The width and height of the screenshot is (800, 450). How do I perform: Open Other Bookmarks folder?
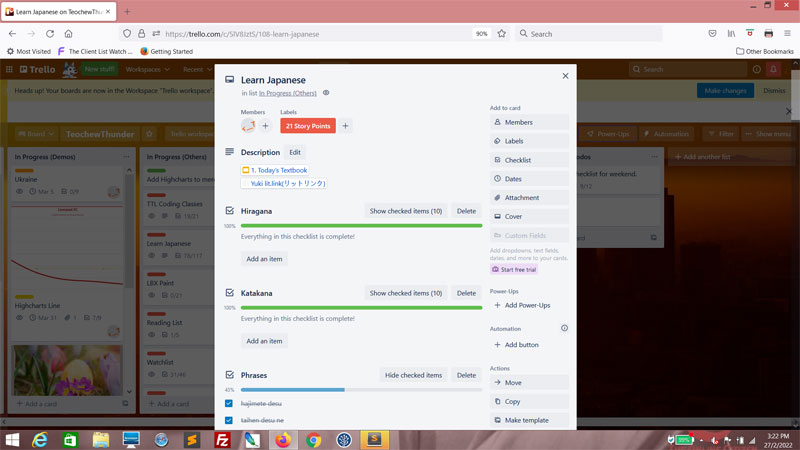765,51
